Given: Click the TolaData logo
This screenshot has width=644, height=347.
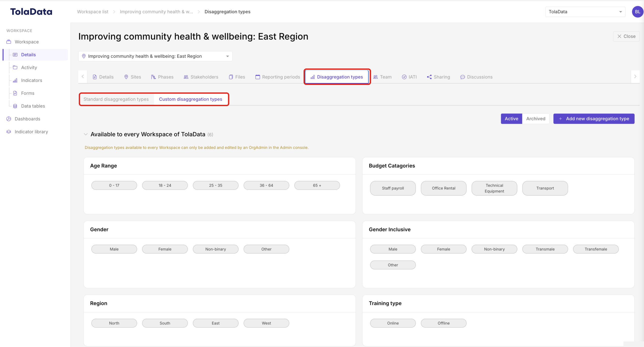Looking at the screenshot, I should [x=31, y=12].
